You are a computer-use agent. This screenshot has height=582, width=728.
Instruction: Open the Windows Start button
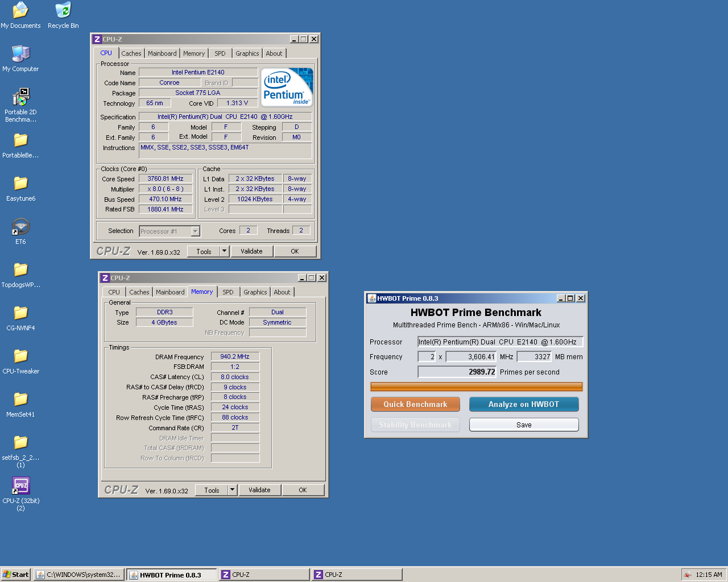(x=15, y=575)
